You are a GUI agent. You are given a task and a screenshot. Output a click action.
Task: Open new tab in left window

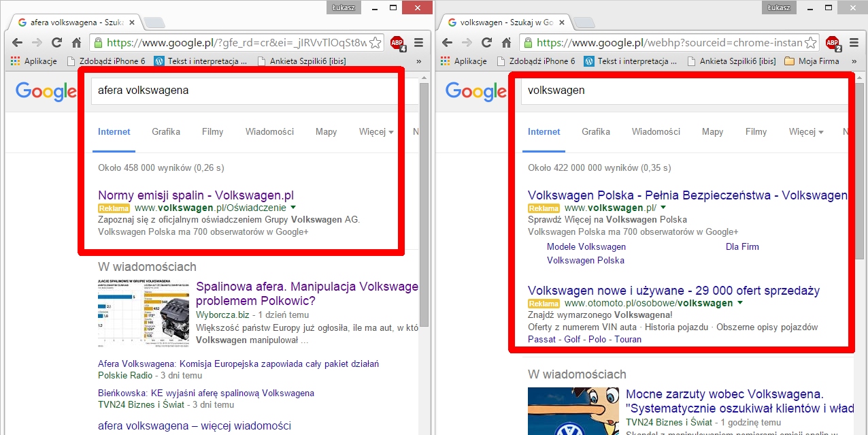(x=154, y=22)
